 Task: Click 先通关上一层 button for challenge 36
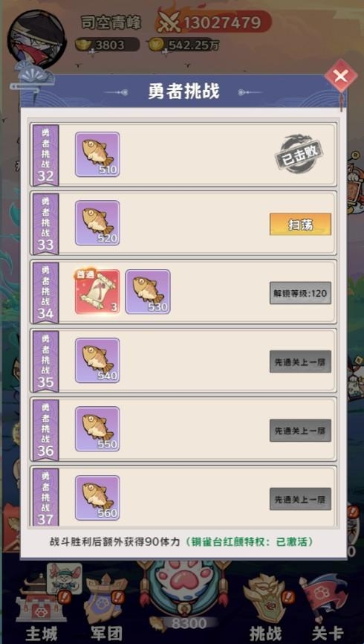tap(300, 431)
